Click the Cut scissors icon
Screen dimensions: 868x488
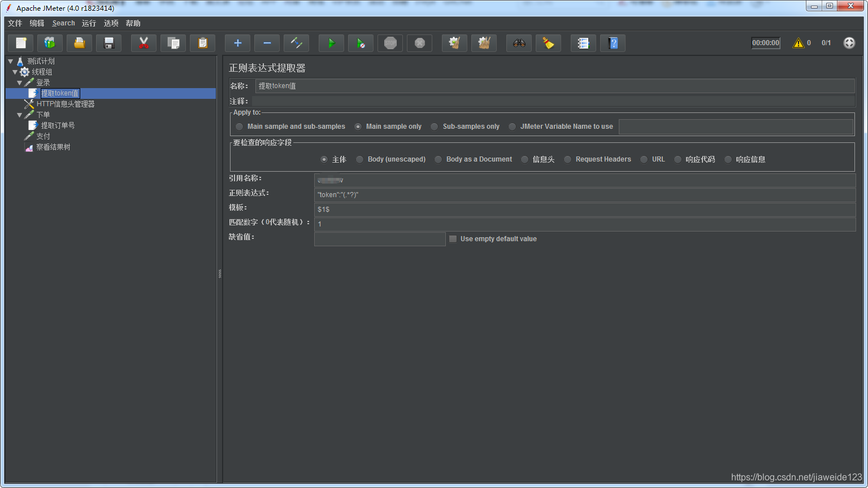(144, 43)
